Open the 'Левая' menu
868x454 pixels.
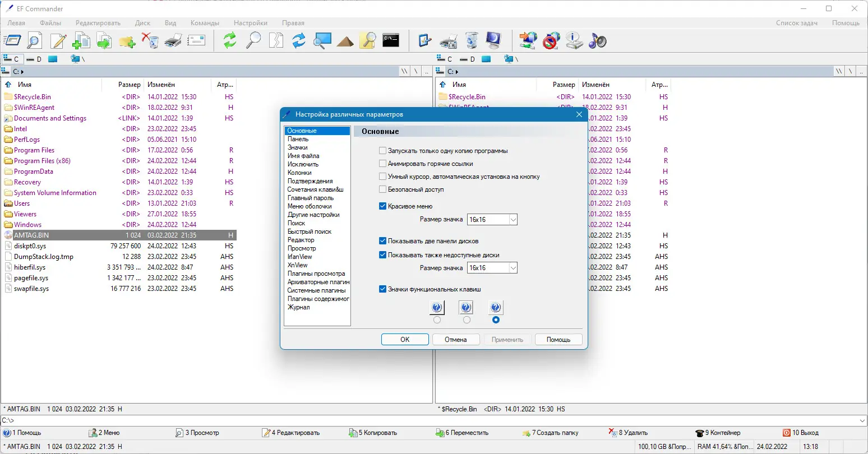16,23
